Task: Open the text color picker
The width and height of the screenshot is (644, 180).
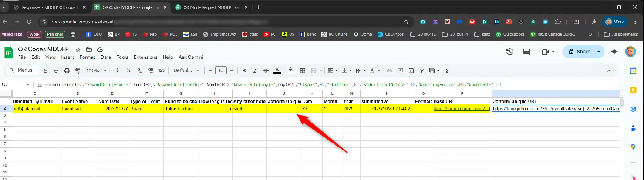Action: point(277,70)
